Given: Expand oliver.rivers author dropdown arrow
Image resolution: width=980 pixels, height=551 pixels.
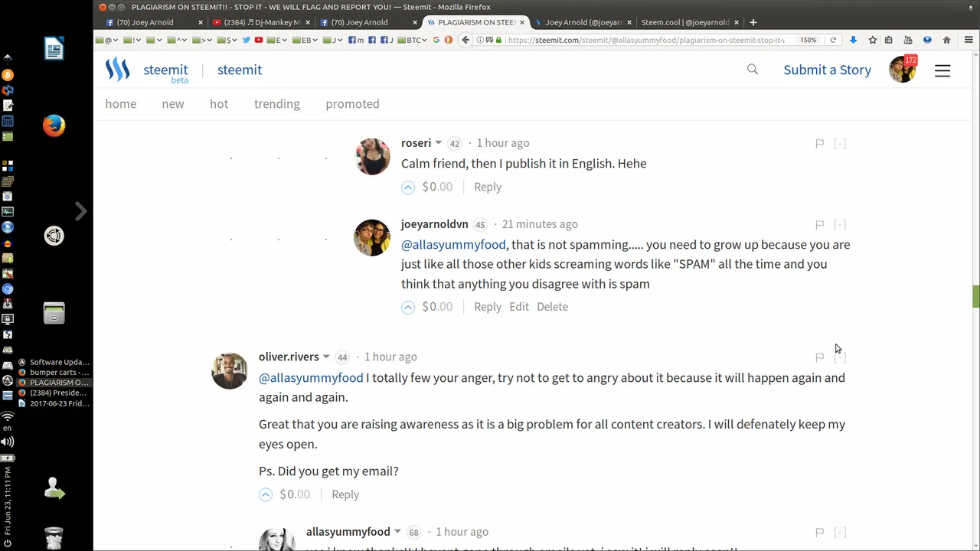Looking at the screenshot, I should 326,357.
